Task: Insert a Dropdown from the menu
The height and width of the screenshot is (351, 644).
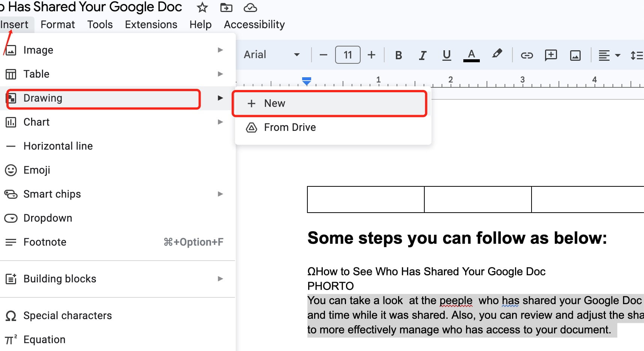Action: click(x=118, y=218)
